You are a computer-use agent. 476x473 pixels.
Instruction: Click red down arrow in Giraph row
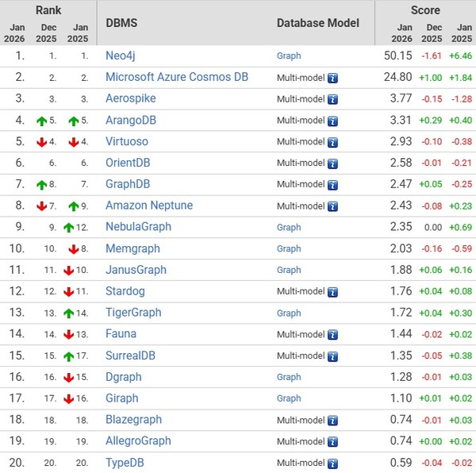(x=69, y=398)
